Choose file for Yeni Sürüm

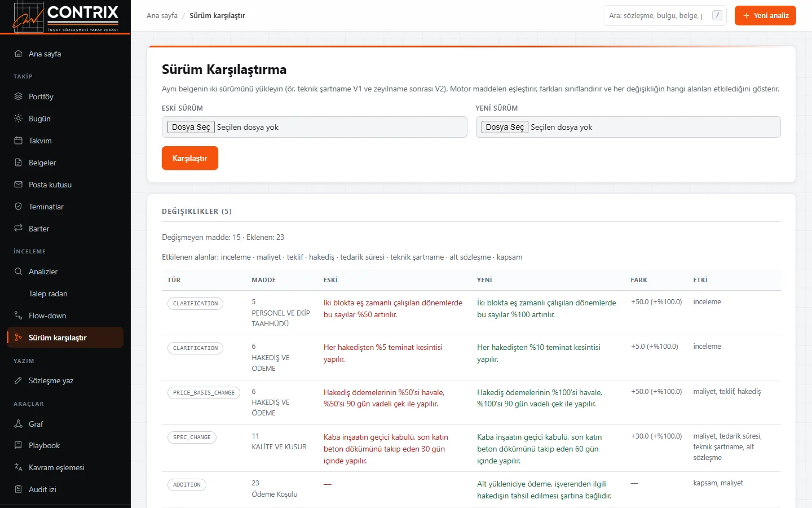pos(505,127)
